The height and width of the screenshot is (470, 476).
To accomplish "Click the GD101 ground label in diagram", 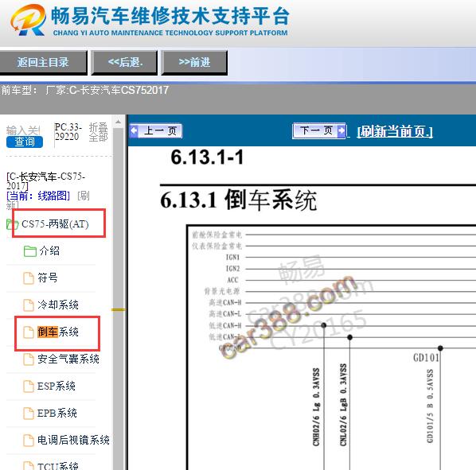I will (x=426, y=358).
